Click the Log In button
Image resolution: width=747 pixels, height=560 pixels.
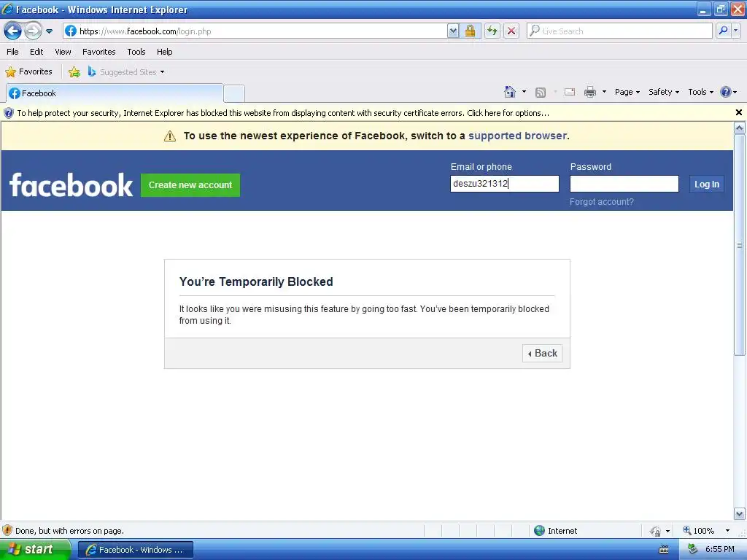coord(706,184)
